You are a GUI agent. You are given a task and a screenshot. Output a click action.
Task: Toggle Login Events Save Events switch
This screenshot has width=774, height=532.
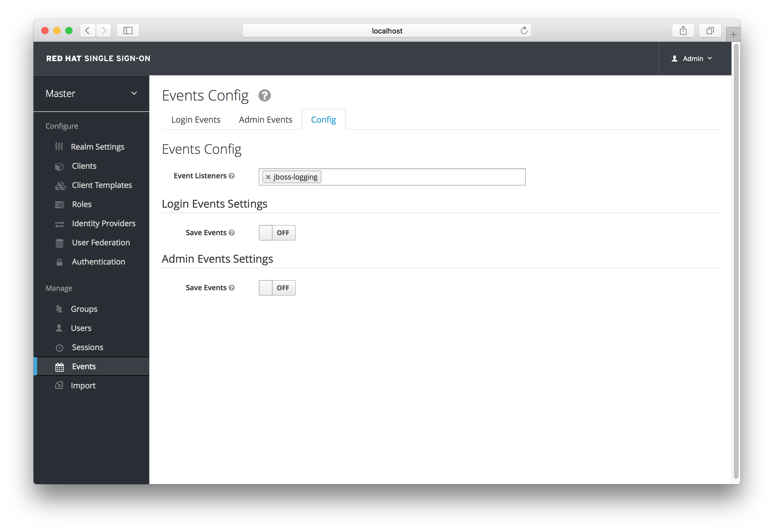[277, 232]
